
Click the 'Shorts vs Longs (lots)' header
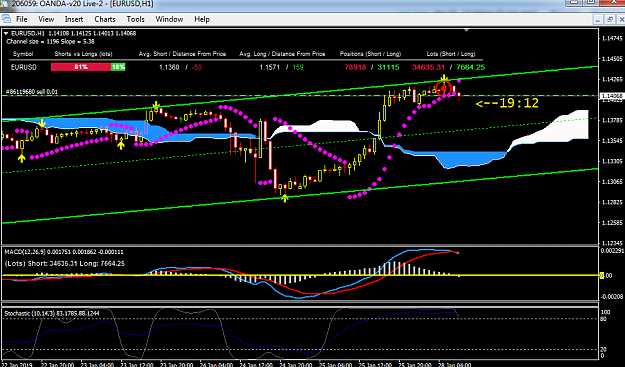(83, 54)
